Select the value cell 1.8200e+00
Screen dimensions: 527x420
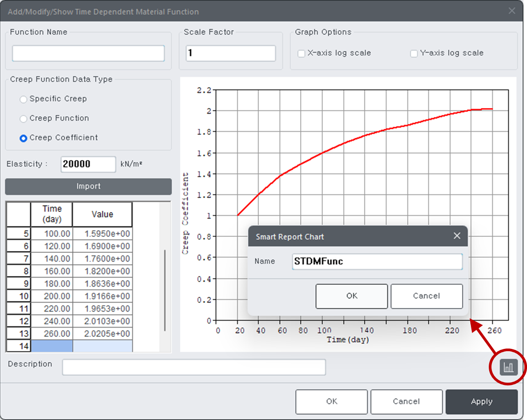pyautogui.click(x=103, y=271)
